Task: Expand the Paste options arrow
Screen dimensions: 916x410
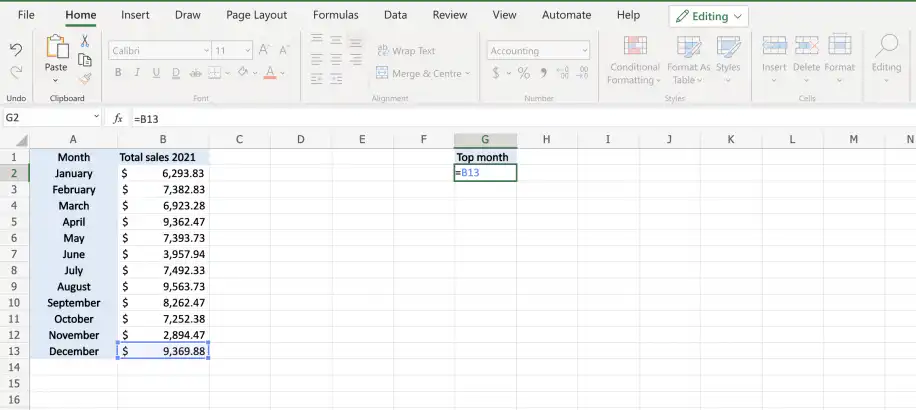Action: (56, 81)
